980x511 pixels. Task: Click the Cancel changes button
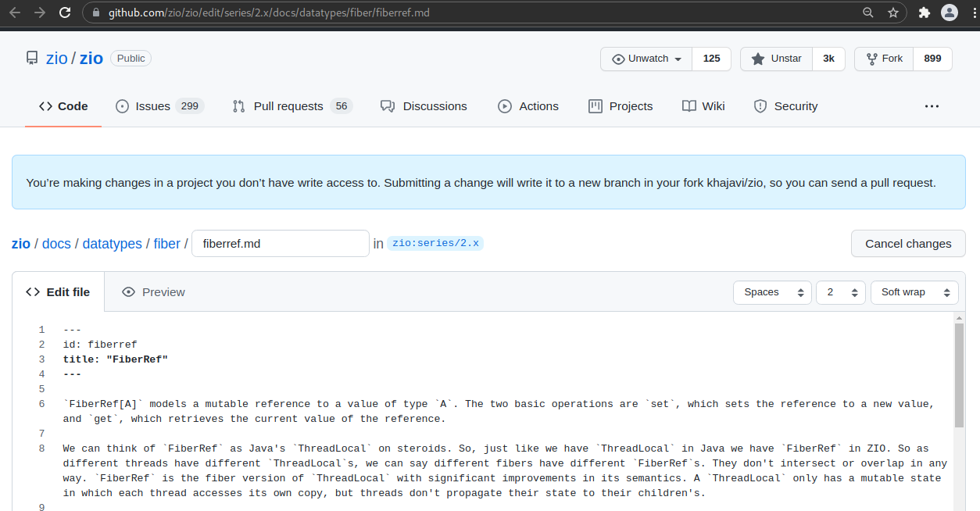click(908, 243)
